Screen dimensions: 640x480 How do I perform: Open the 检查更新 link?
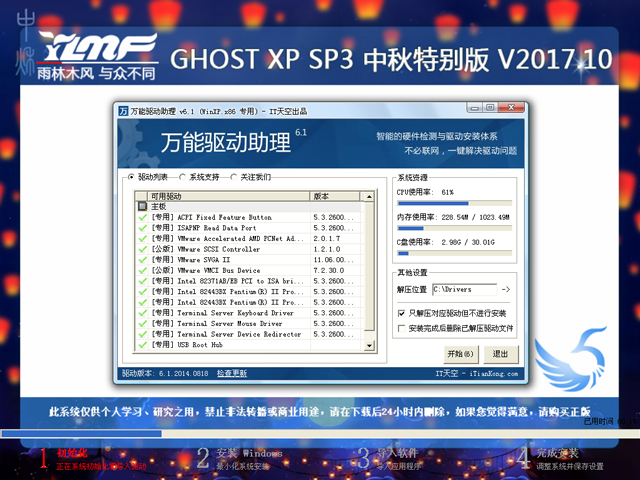pyautogui.click(x=231, y=373)
